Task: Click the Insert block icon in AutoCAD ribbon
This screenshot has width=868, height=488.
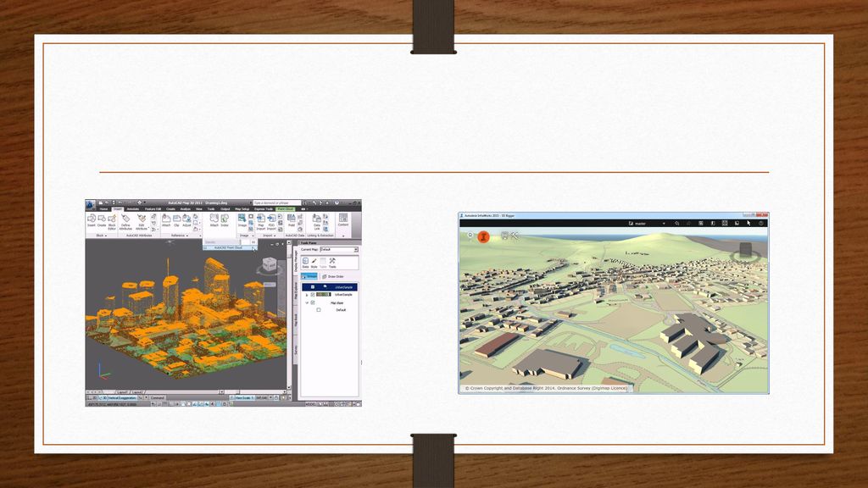Action: point(92,218)
